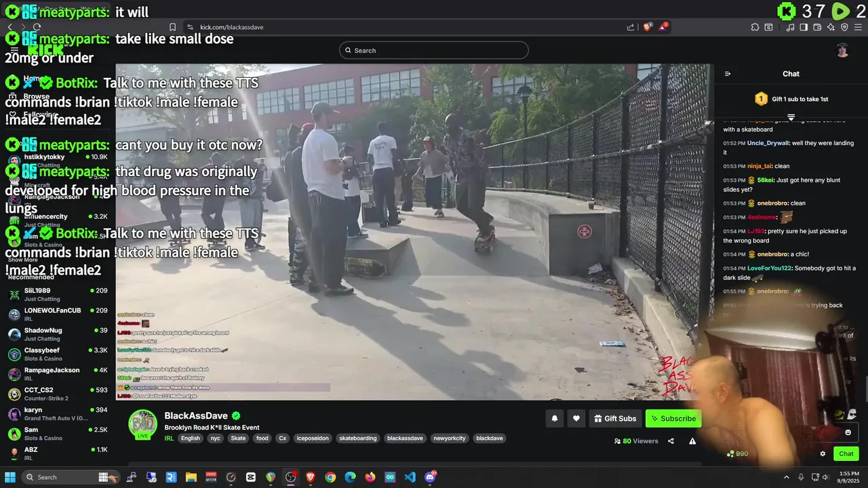Click the share page icon in address bar
The image size is (868, 488).
click(631, 27)
